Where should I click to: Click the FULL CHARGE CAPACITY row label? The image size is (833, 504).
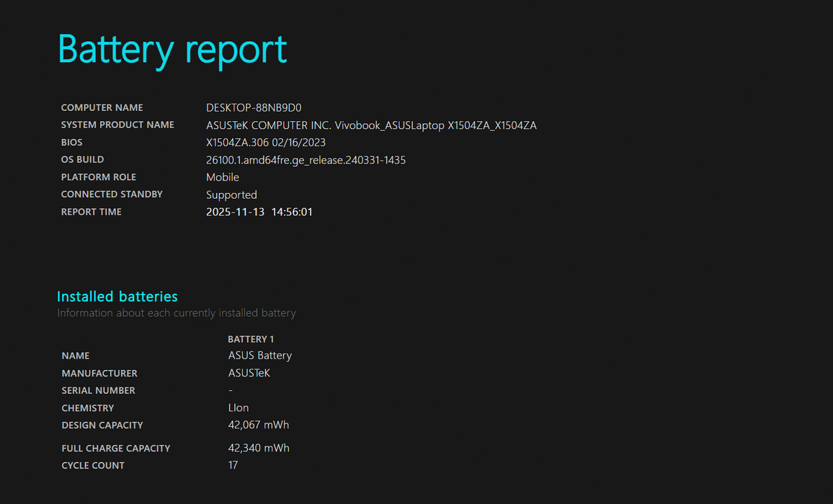(x=116, y=449)
